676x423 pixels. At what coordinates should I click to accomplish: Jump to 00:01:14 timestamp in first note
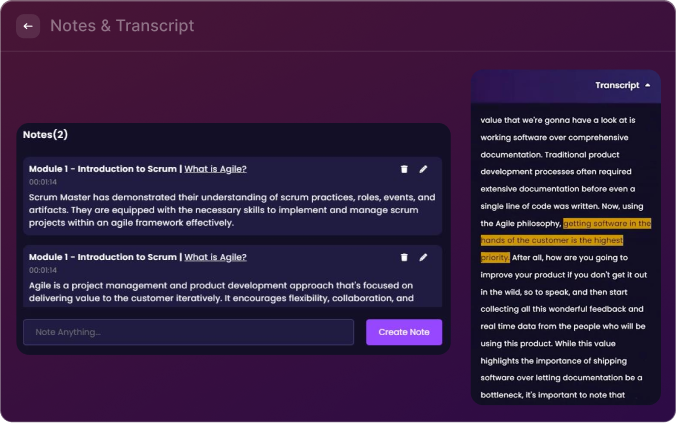[42, 182]
